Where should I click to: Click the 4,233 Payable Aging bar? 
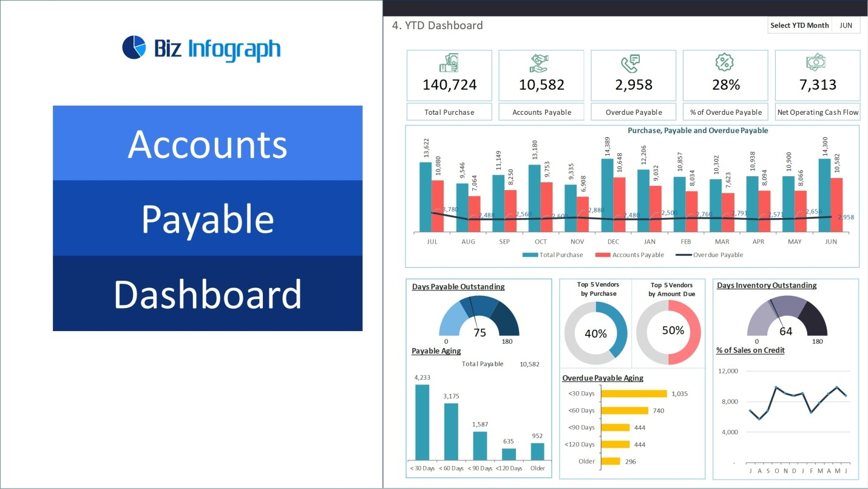(422, 422)
